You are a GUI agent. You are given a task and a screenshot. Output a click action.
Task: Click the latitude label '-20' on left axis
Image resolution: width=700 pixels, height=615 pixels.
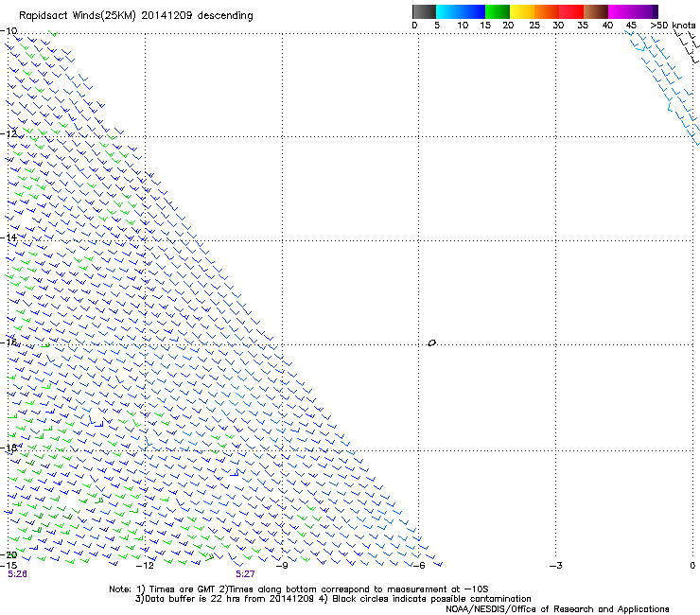(9, 554)
